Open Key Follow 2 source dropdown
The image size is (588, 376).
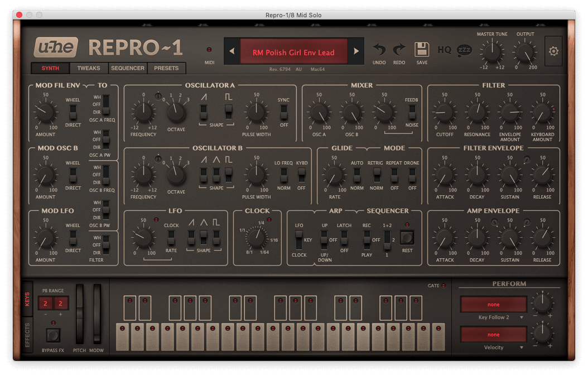[493, 317]
